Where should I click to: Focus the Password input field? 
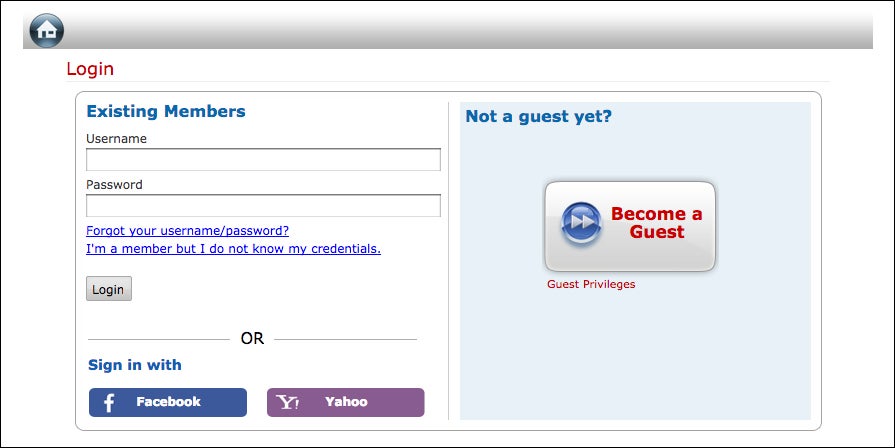(x=263, y=205)
